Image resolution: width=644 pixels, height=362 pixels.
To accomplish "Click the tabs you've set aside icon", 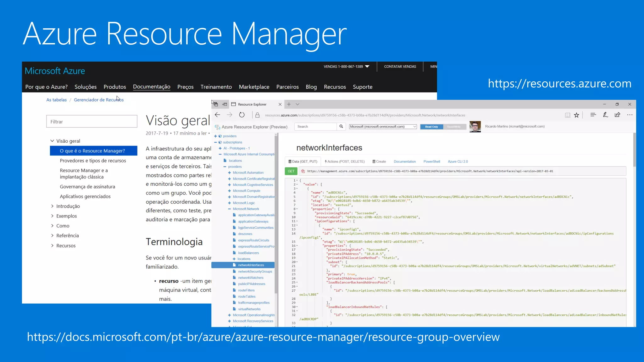I will [215, 104].
